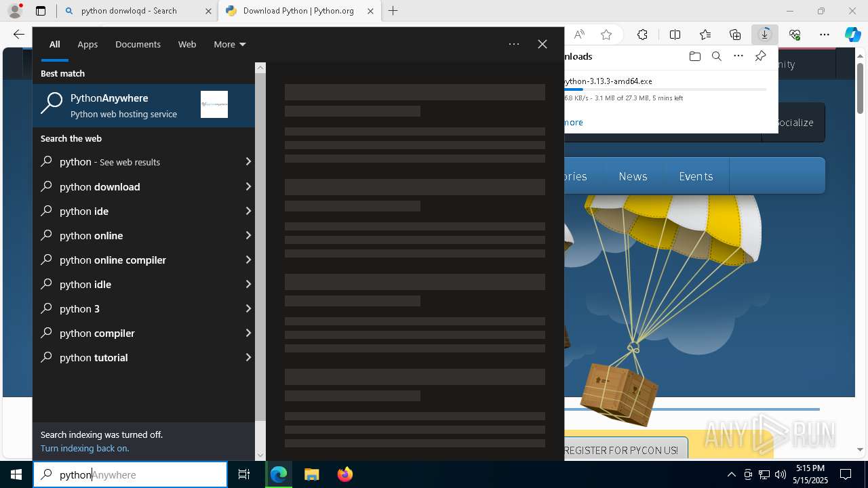868x488 pixels.
Task: Open File Explorer on the taskbar
Action: (311, 474)
